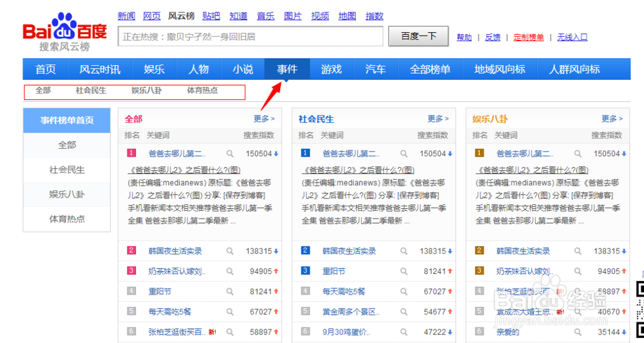The height and width of the screenshot is (343, 644).
Task: Open the 无线入口 link
Action: 572,37
